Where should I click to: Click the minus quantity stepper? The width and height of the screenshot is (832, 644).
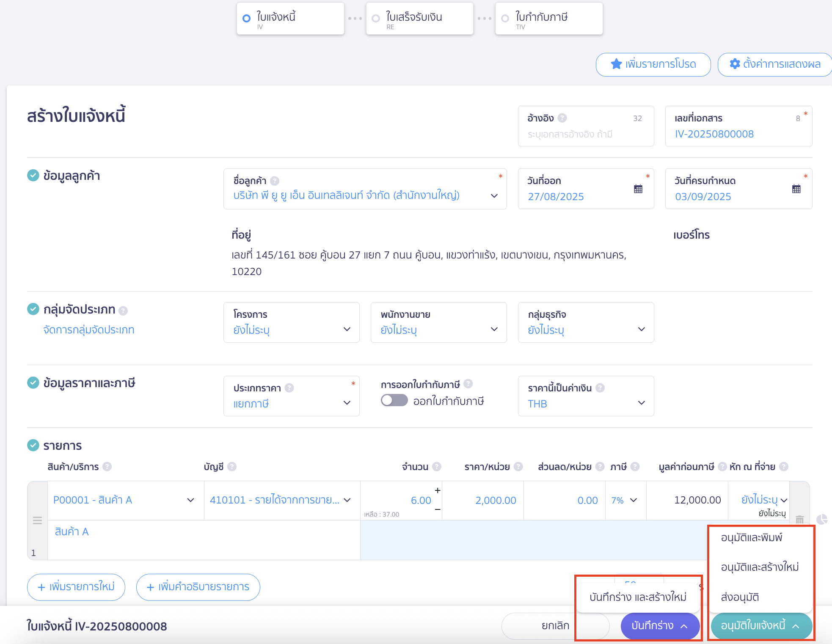(x=438, y=509)
